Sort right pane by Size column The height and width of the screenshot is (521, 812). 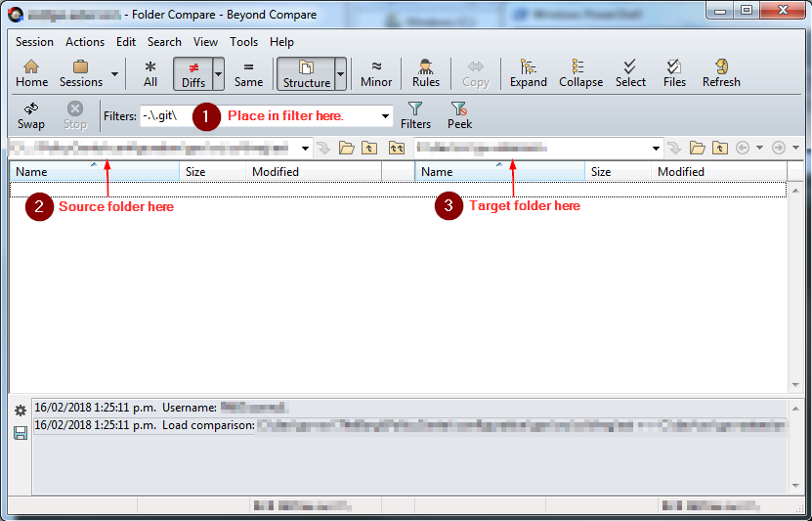click(618, 171)
